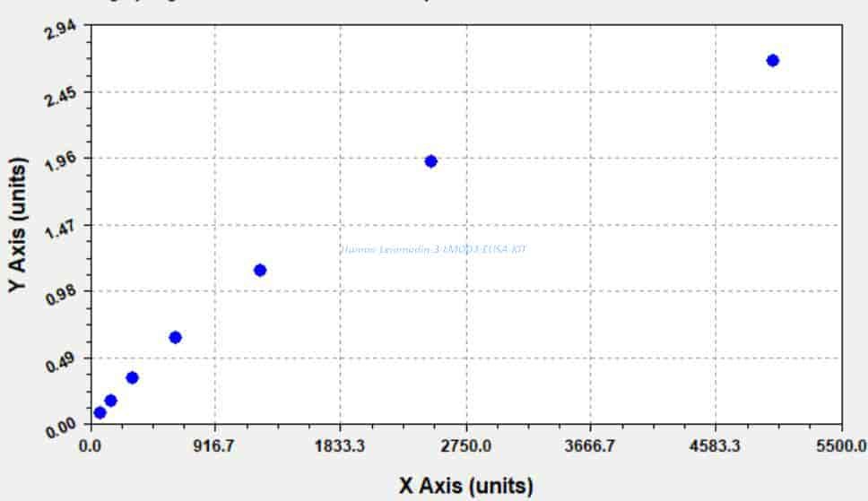868x501 pixels.
Task: Click the X-axis tick label 4583.3
Action: 715,445
